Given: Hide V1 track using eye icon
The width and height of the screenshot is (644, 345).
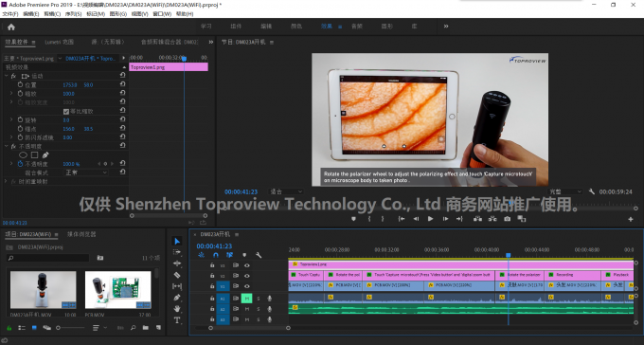Looking at the screenshot, I should click(247, 286).
